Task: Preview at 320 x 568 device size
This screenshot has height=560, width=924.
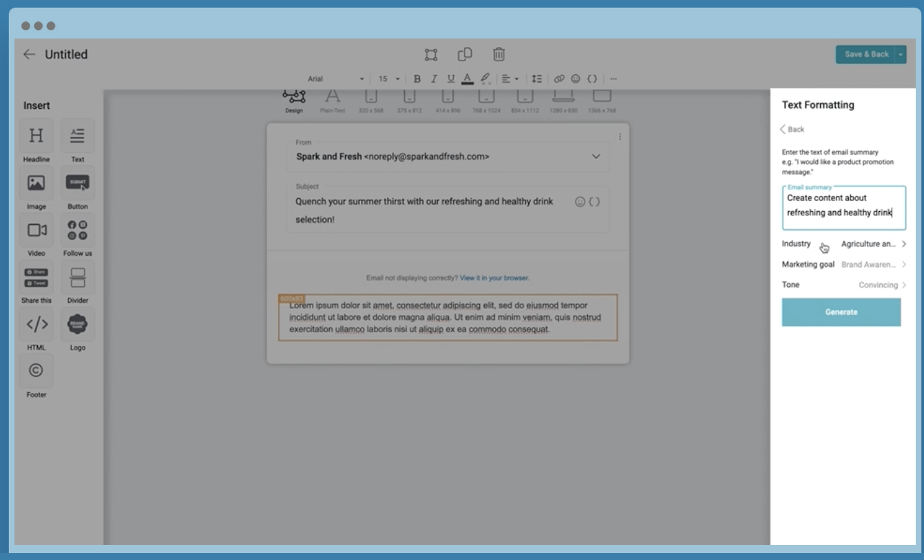Action: [x=371, y=102]
